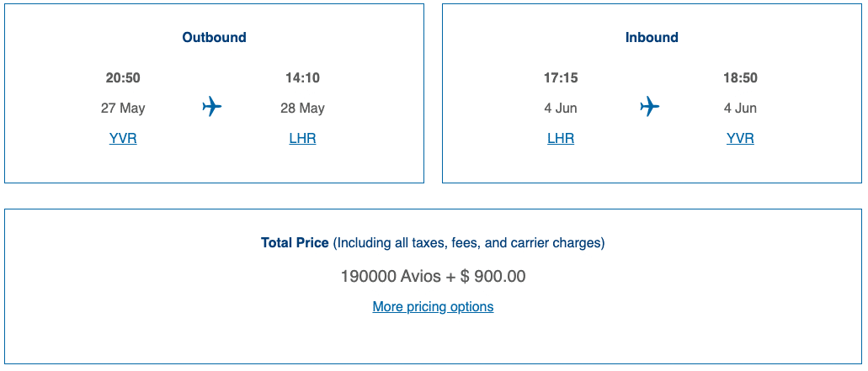The image size is (868, 371).
Task: Select the Outbound section heading
Action: [214, 37]
